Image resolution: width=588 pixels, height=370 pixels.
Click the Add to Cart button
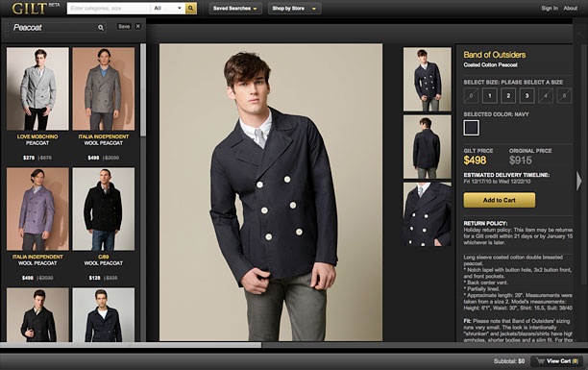click(x=499, y=200)
